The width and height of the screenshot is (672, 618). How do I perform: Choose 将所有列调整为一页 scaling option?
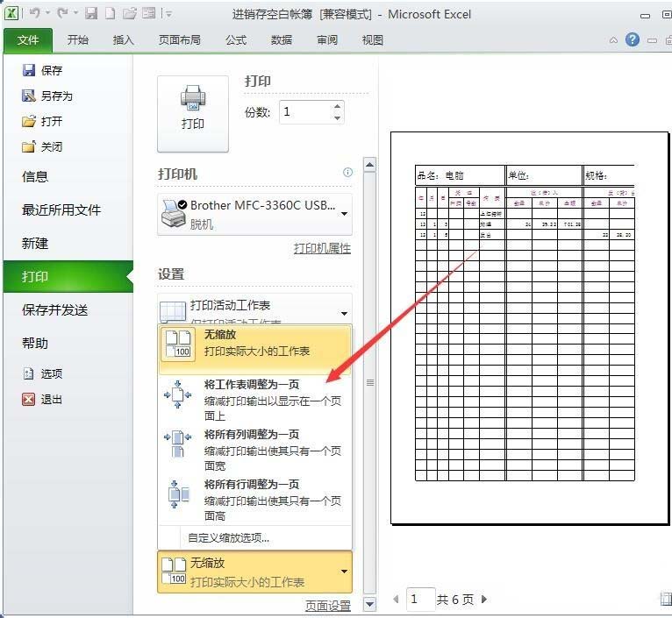[x=255, y=450]
